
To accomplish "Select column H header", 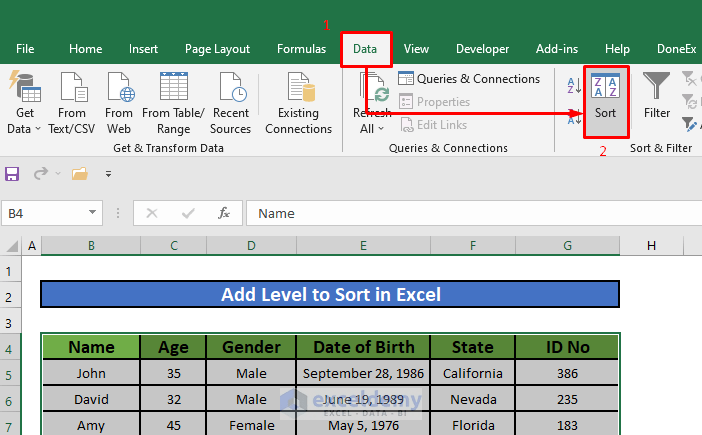I will coord(651,246).
